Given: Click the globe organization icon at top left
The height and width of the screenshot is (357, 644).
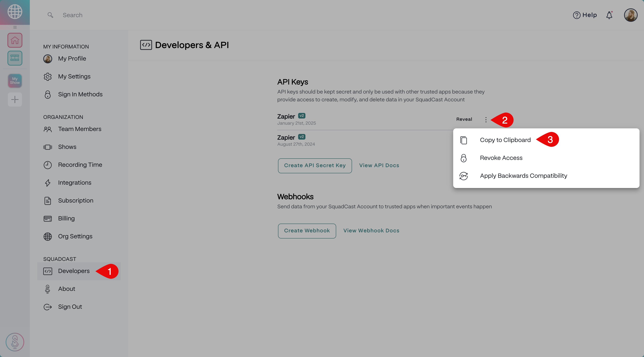Looking at the screenshot, I should 15,12.
